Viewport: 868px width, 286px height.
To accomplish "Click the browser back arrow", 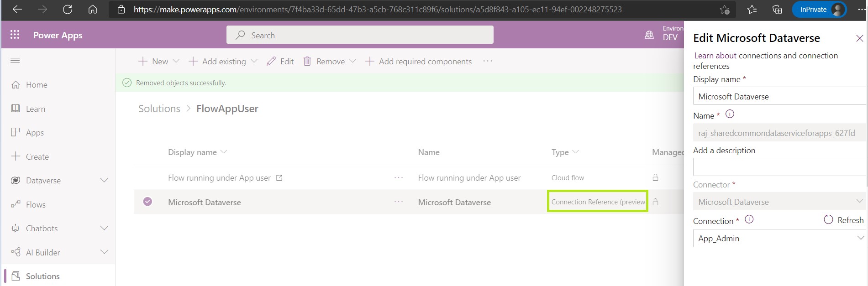I will (x=17, y=10).
